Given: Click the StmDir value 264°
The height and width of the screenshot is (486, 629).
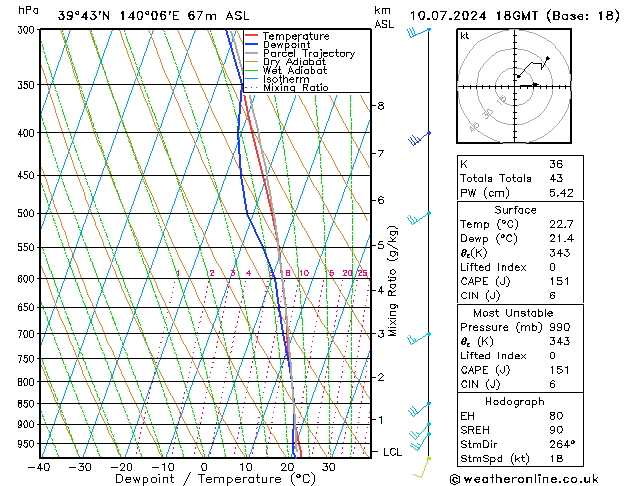Looking at the screenshot, I should [562, 444].
